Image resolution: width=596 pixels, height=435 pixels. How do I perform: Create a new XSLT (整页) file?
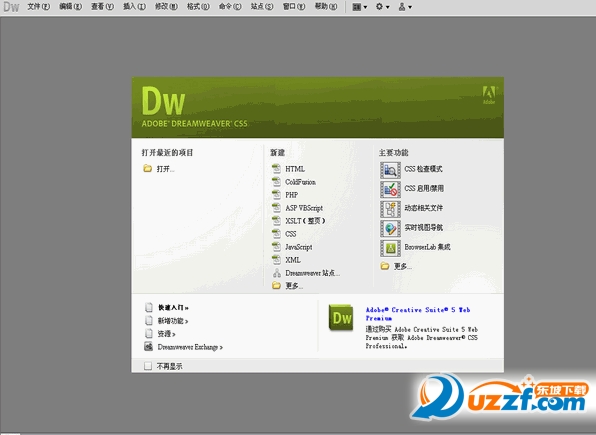coord(305,221)
